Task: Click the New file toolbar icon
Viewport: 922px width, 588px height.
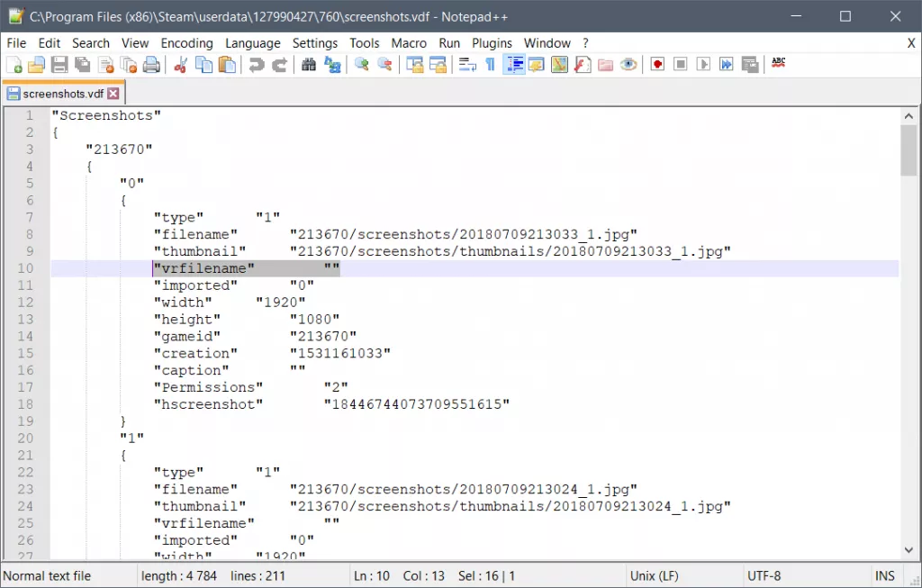Action: [x=14, y=64]
